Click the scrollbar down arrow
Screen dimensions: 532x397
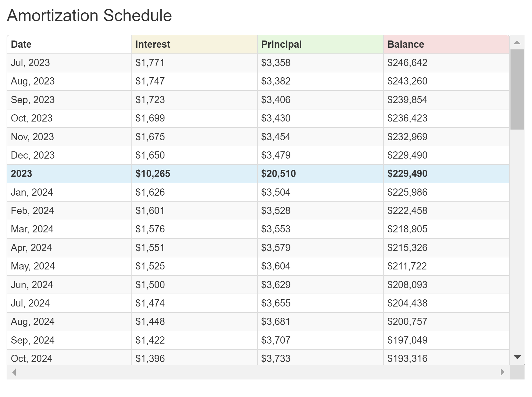pos(517,357)
